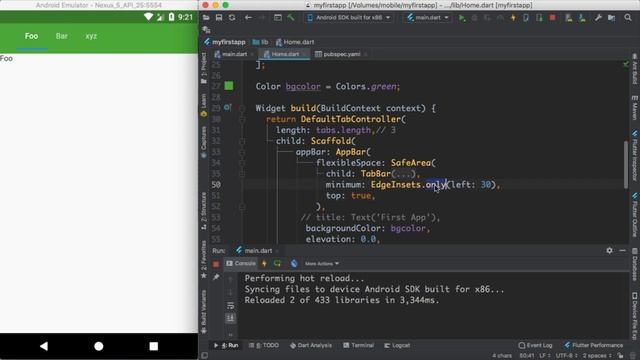Click the Back navigation arrow
The image size is (640, 360).
248,18
